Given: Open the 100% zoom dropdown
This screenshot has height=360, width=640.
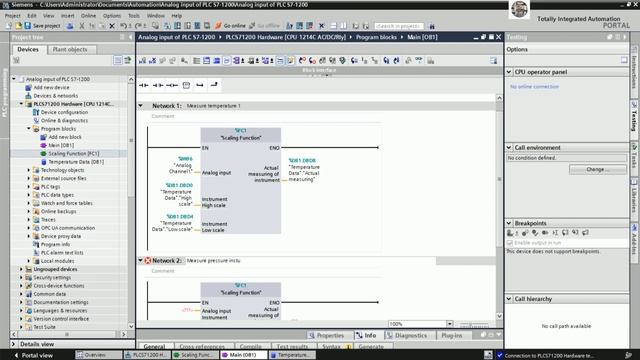Looking at the screenshot, I should pos(449,324).
